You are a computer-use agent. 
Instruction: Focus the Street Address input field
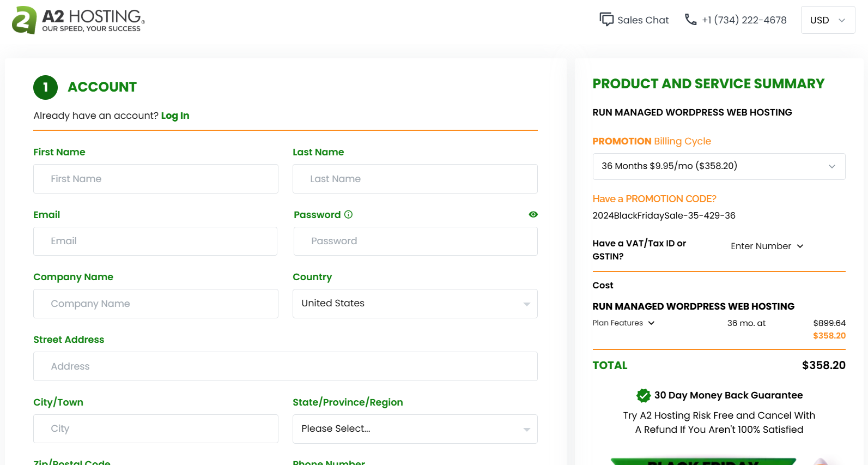click(286, 366)
